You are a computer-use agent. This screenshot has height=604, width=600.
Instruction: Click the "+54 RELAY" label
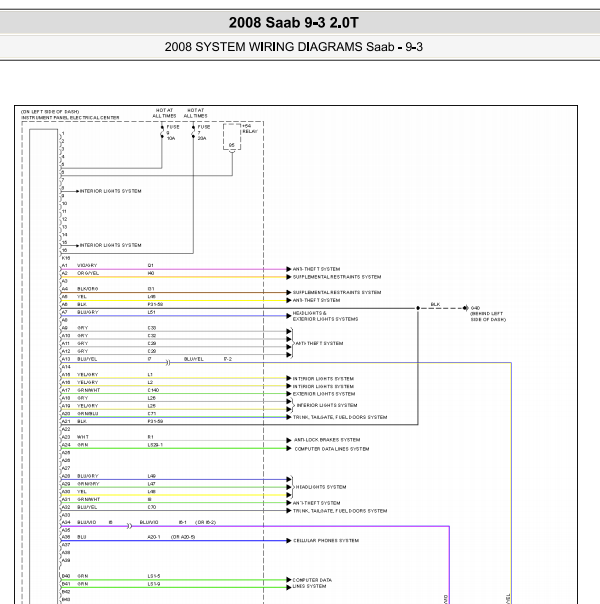coord(250,129)
